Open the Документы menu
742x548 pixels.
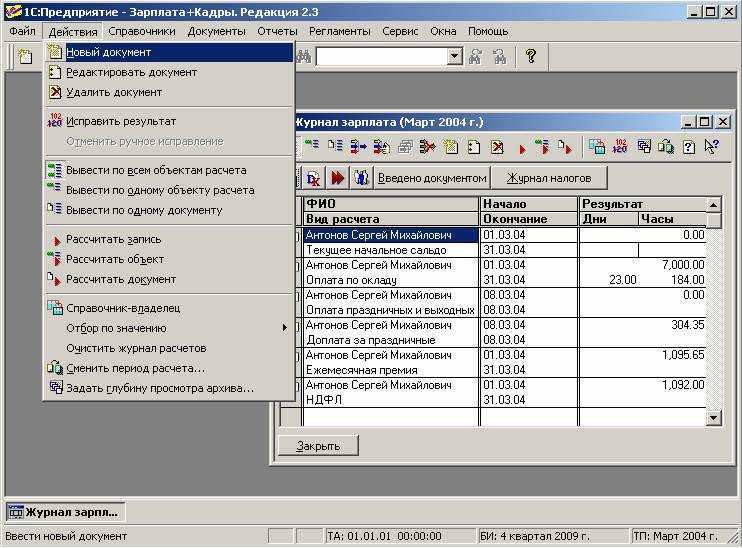tap(216, 31)
